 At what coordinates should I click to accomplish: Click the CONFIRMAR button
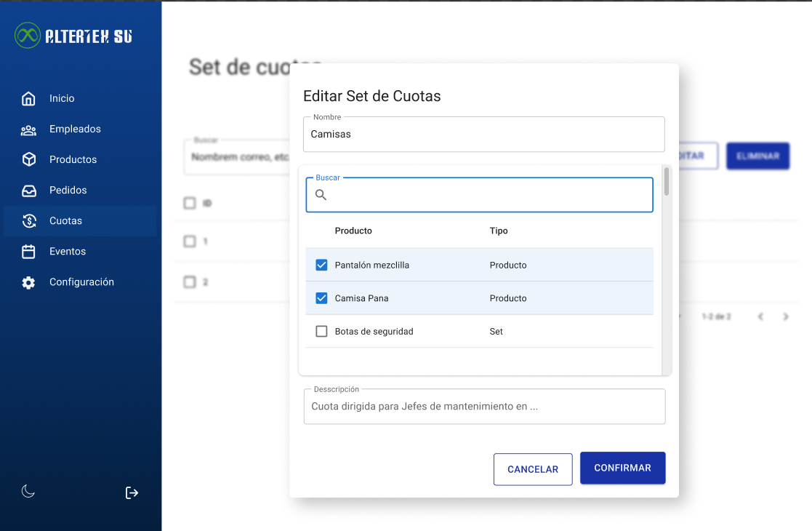pos(622,468)
